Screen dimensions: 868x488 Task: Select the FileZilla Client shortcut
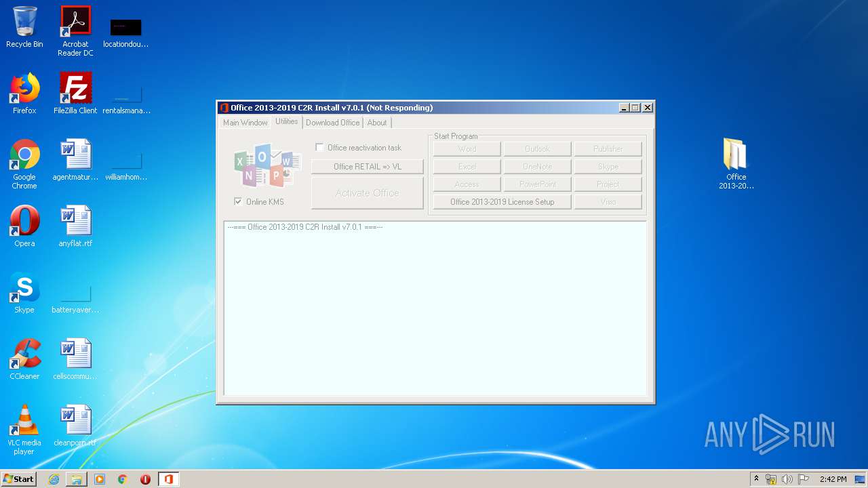[x=75, y=94]
